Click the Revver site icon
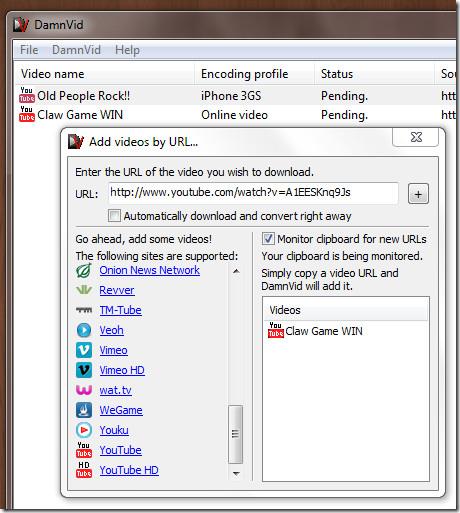The height and width of the screenshot is (513, 460). click(84, 290)
